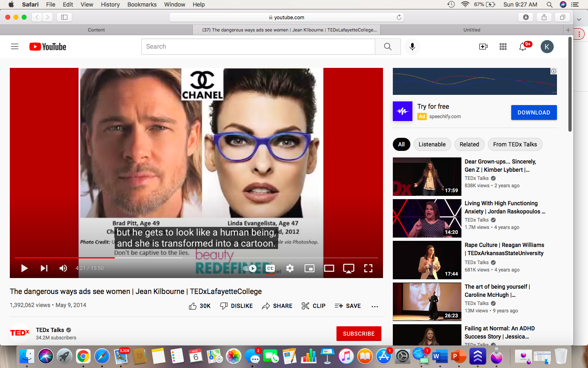Start voice search with the microphone icon

(412, 47)
